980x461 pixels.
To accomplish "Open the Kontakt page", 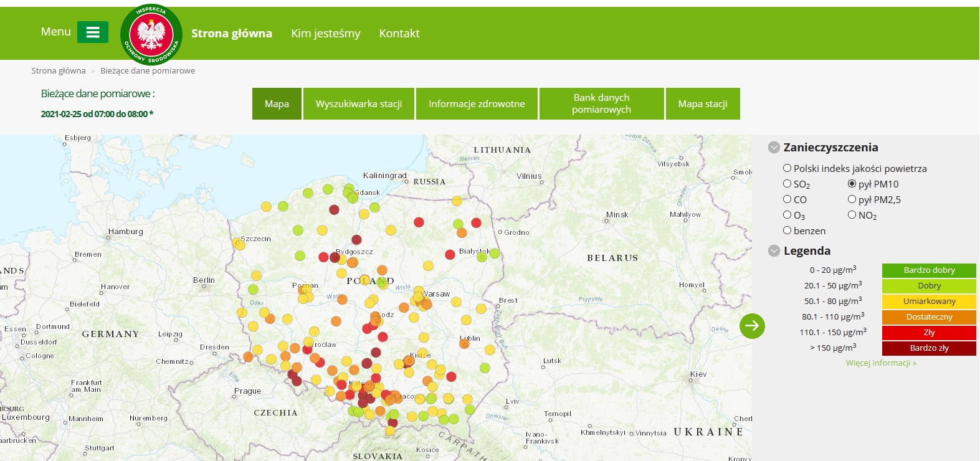I will 399,34.
